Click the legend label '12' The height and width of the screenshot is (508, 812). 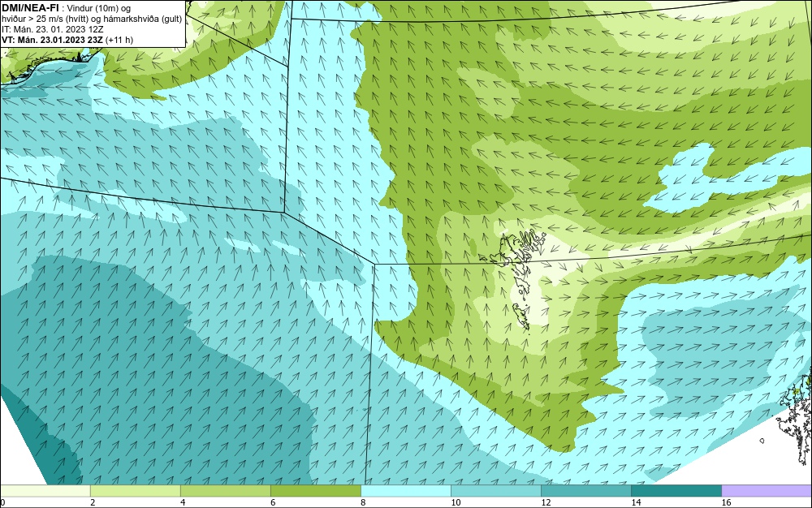(546, 502)
